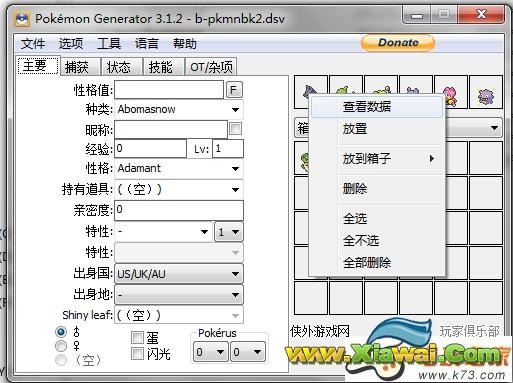Choose 删除 in the context menu

[x=377, y=189]
